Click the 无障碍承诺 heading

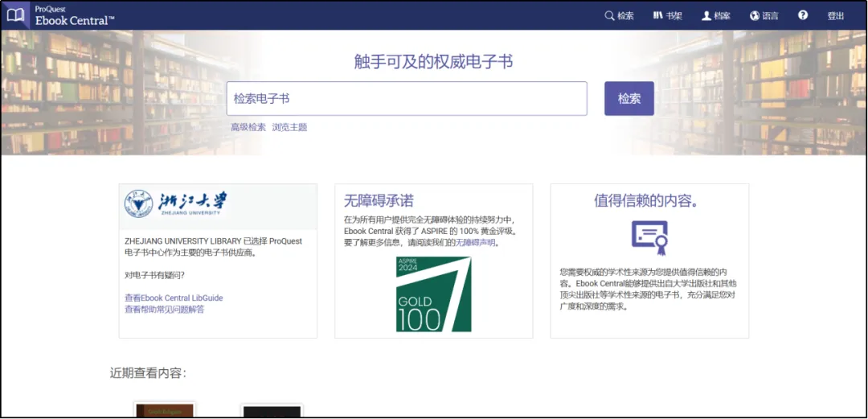pyautogui.click(x=379, y=200)
